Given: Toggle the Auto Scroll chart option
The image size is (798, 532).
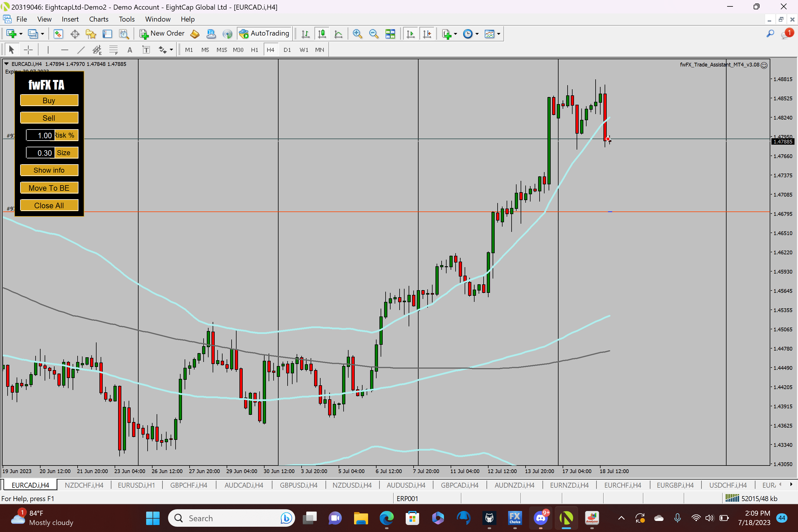Looking at the screenshot, I should point(411,34).
